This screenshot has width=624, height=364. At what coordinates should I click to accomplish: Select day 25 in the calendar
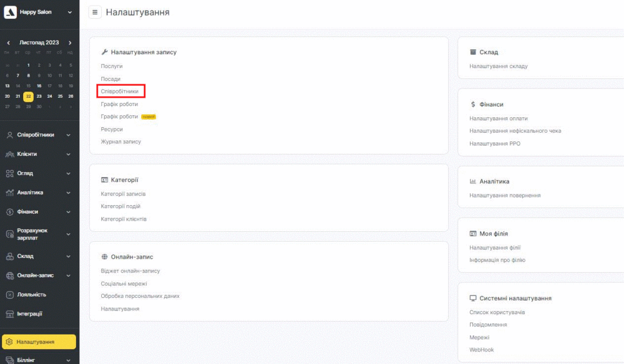pyautogui.click(x=60, y=96)
